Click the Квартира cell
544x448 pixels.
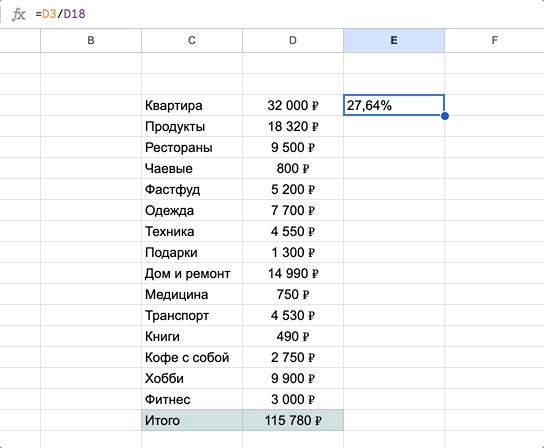[192, 105]
